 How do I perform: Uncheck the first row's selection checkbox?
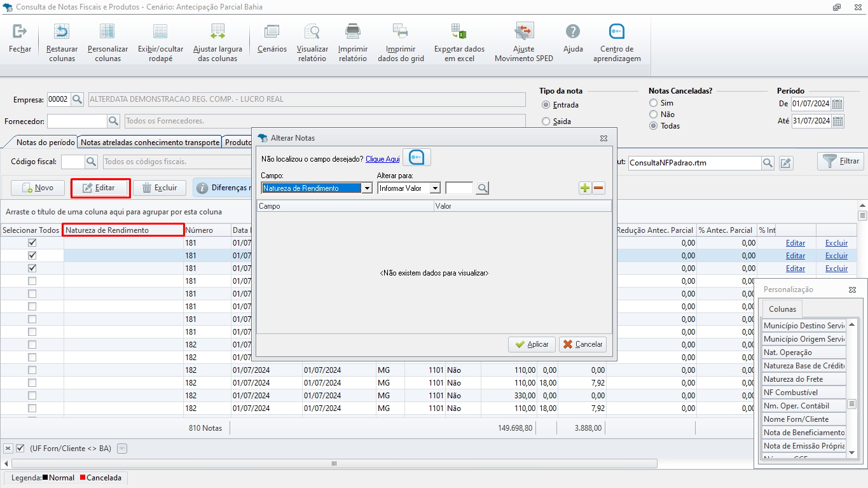[x=32, y=243]
